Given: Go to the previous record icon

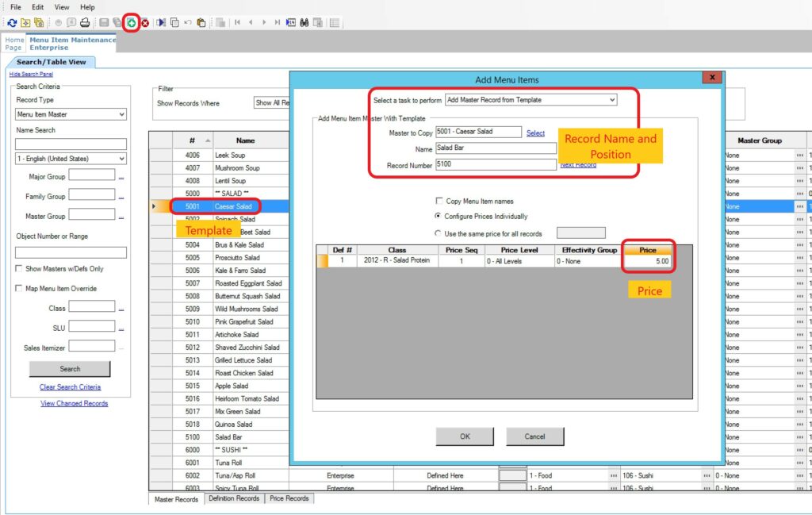Looking at the screenshot, I should click(251, 23).
